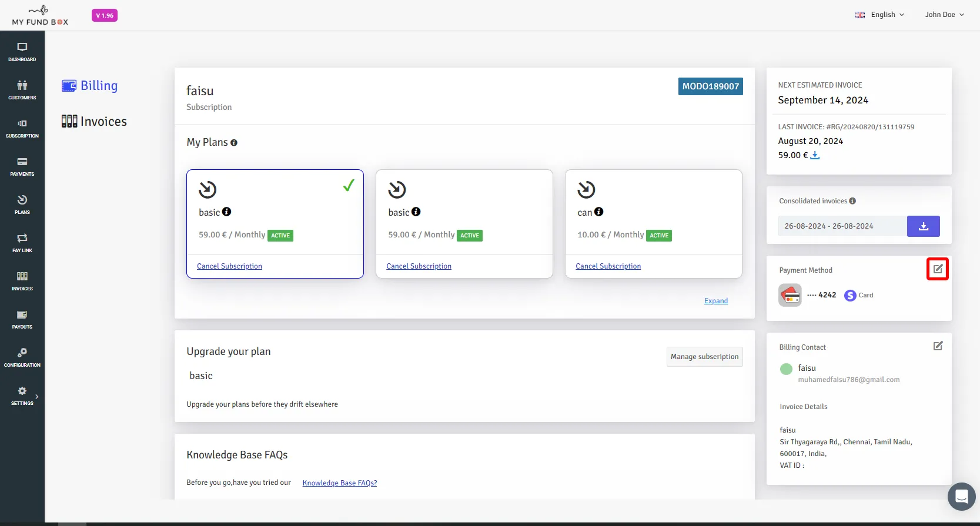Click the 10.00 € / Monthly price
Image resolution: width=980 pixels, height=526 pixels.
611,234
